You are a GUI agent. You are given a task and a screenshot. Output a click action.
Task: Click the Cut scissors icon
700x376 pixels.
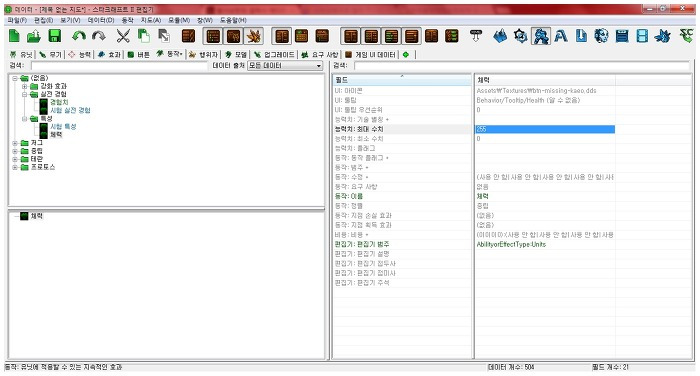123,36
